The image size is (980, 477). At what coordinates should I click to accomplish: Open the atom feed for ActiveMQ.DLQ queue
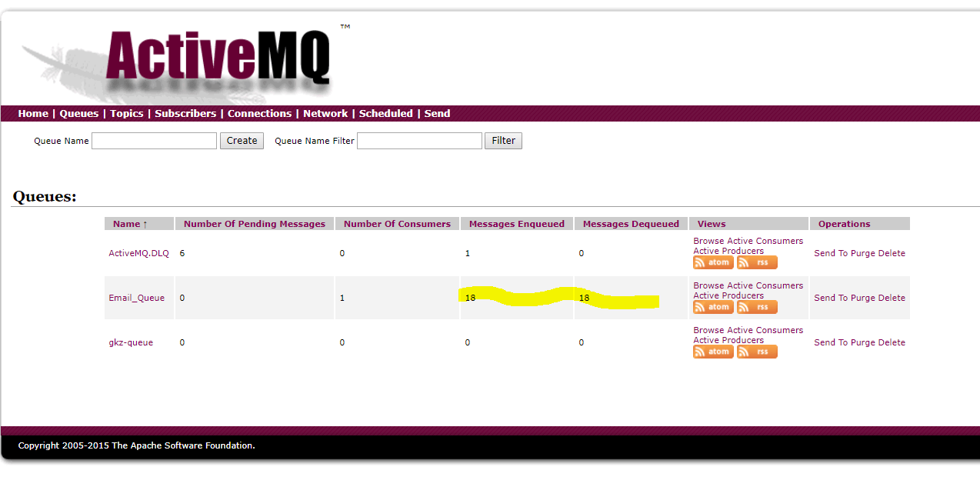point(712,262)
